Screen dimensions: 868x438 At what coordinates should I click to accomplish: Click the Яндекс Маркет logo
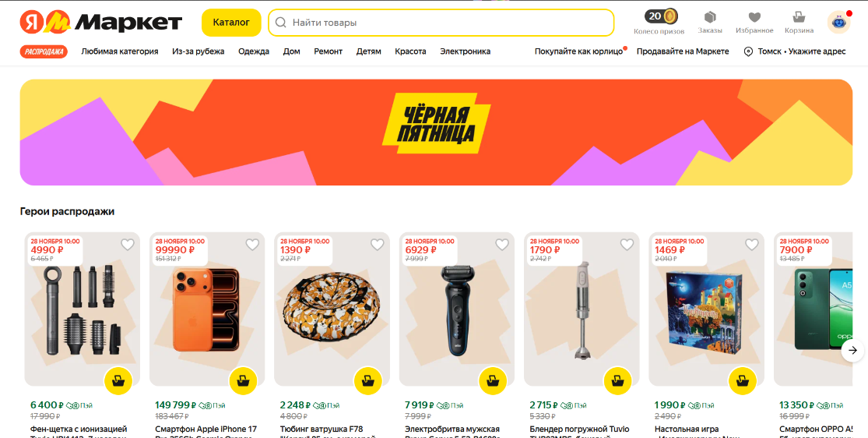click(101, 23)
